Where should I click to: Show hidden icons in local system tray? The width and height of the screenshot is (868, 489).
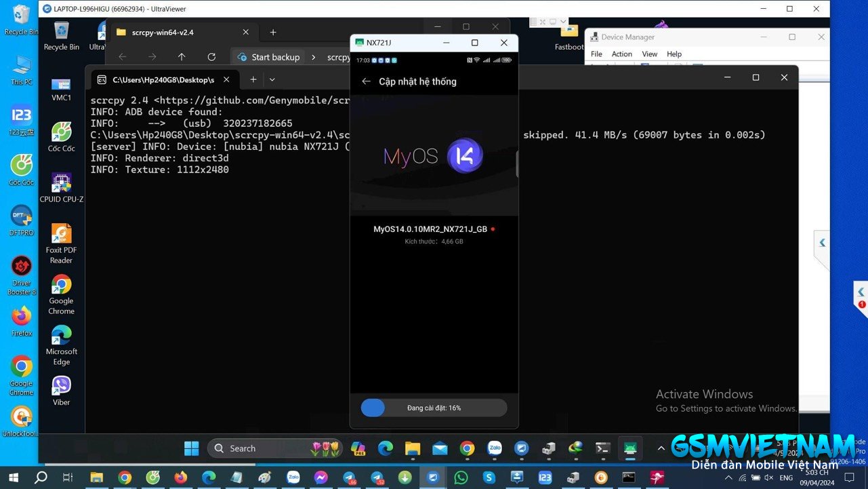point(728,477)
